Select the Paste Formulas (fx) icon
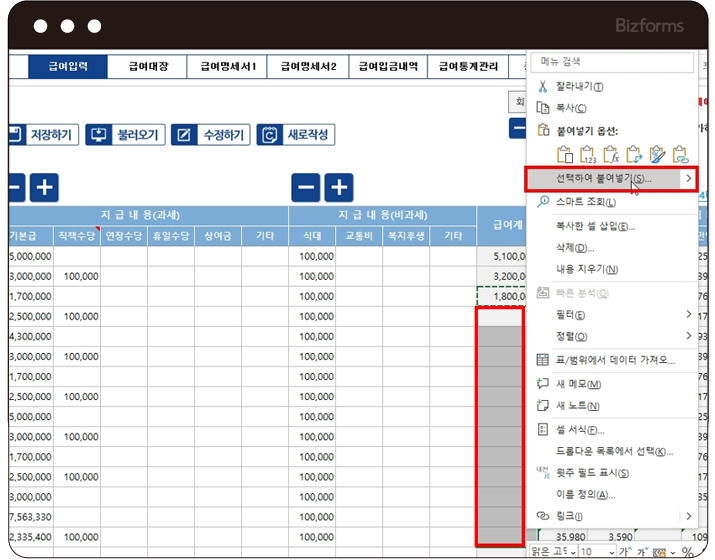This screenshot has width=715, height=560. tap(611, 154)
